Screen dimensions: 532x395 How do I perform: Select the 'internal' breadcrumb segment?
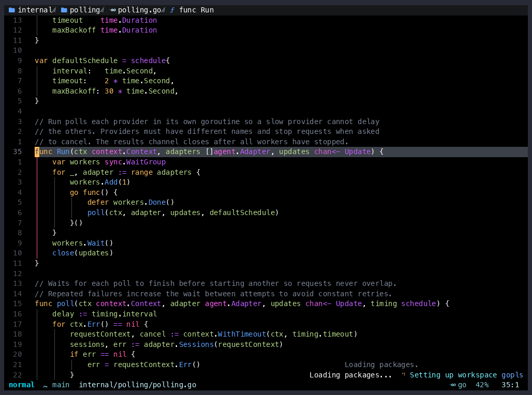(x=35, y=10)
